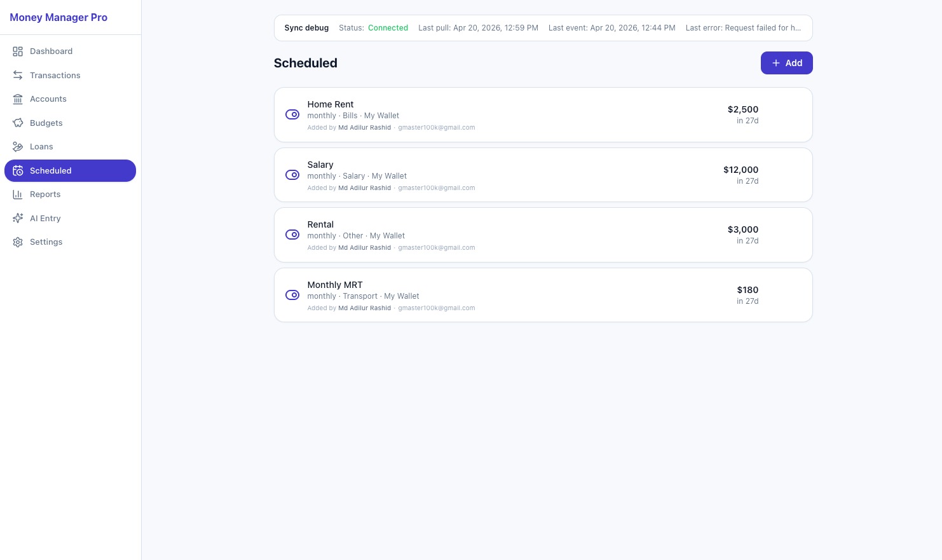942x560 pixels.
Task: Open the Settings gear icon
Action: tap(18, 242)
